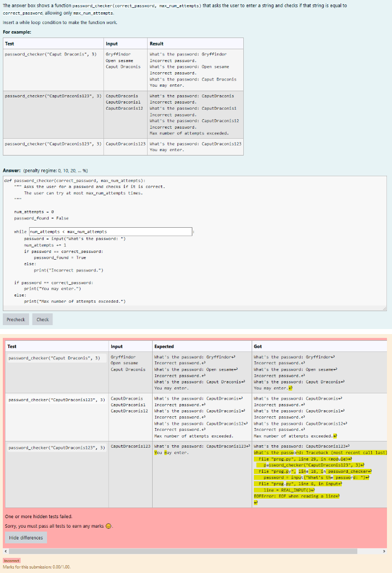
Task: Click 'print("Max number of attempts exceeded.")' line
Action: click(75, 302)
